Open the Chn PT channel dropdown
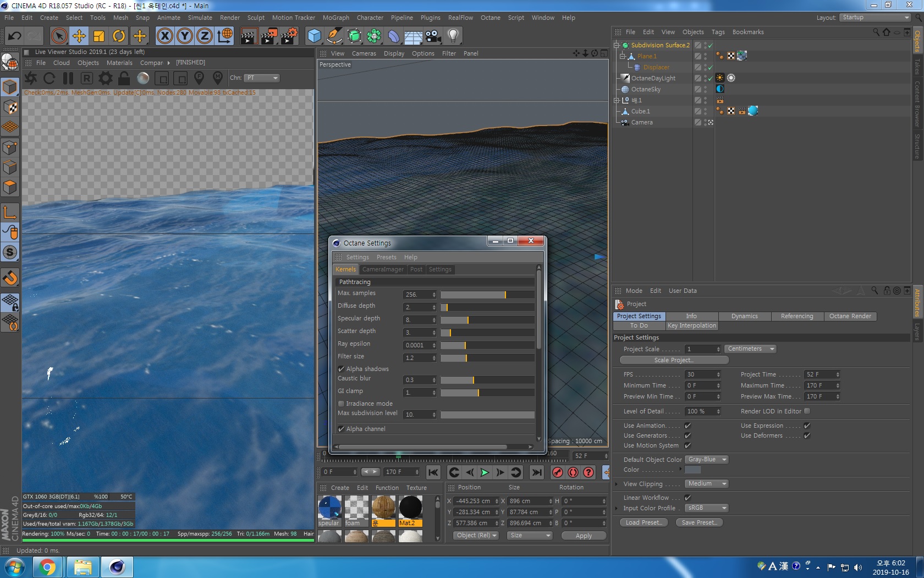 (x=262, y=78)
